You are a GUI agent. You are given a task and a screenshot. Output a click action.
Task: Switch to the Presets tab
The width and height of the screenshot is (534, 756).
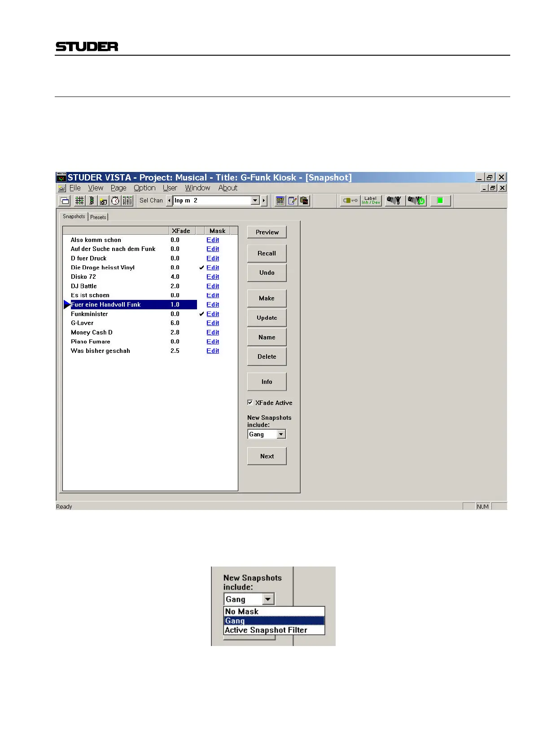(x=98, y=217)
